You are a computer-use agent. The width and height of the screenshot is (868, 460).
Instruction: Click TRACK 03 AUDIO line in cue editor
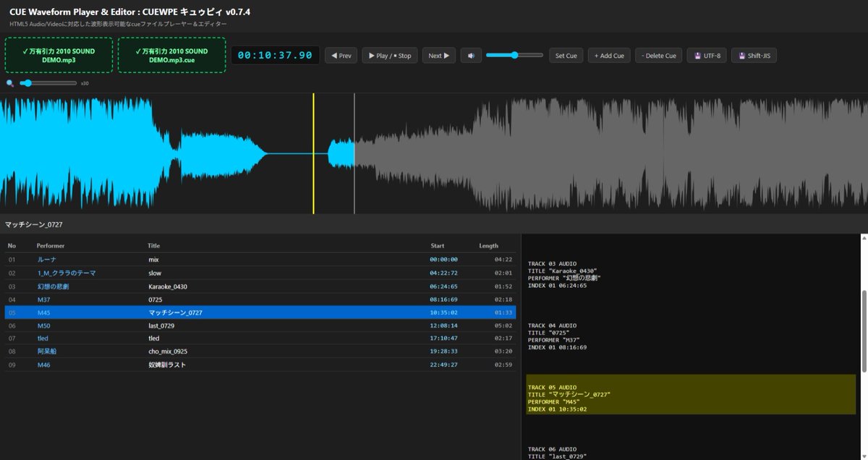[x=553, y=264]
